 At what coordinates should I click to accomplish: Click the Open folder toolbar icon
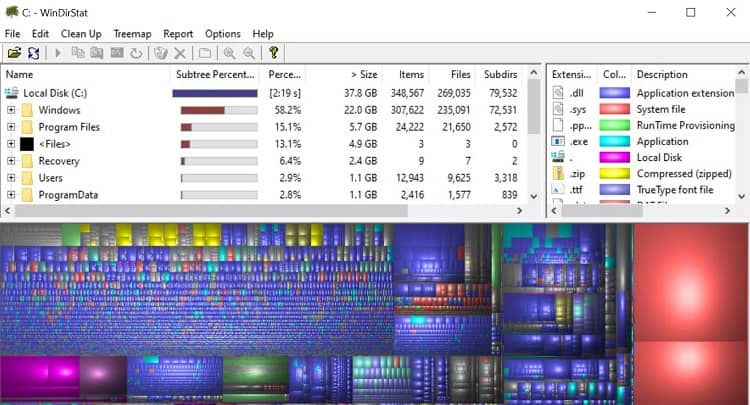[x=14, y=53]
